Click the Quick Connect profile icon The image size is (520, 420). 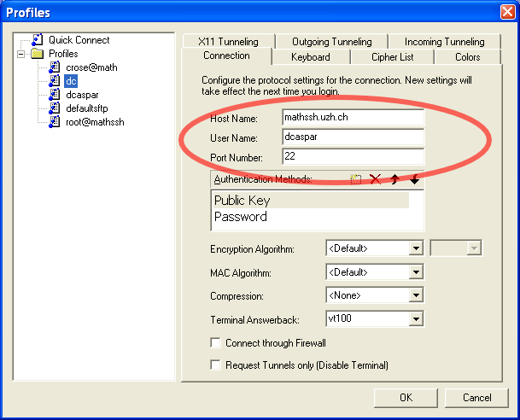(x=36, y=40)
